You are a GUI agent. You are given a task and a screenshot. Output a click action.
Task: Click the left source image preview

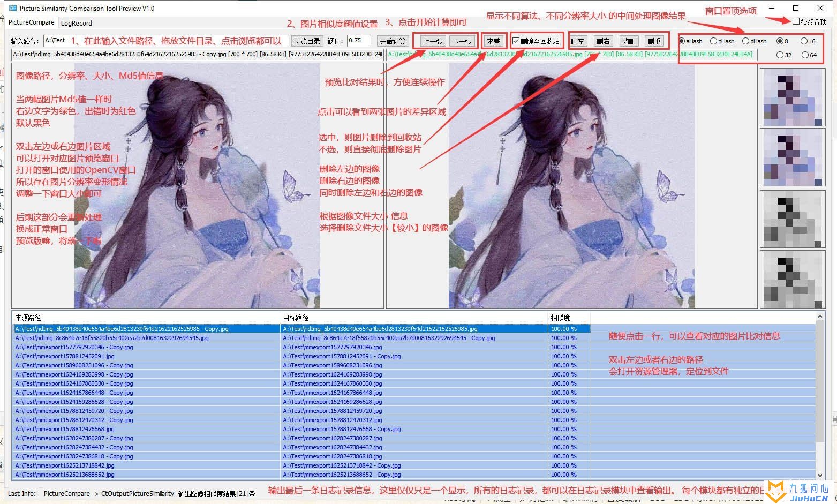click(197, 185)
